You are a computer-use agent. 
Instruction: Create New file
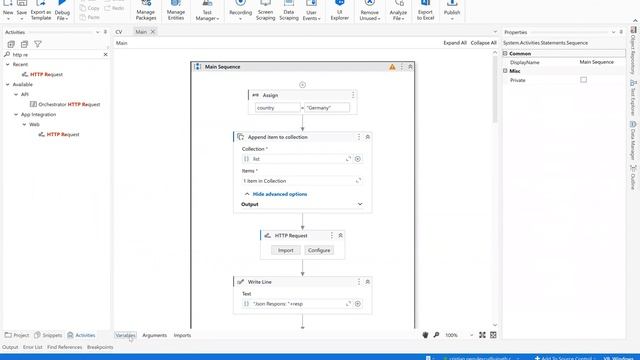[x=8, y=11]
